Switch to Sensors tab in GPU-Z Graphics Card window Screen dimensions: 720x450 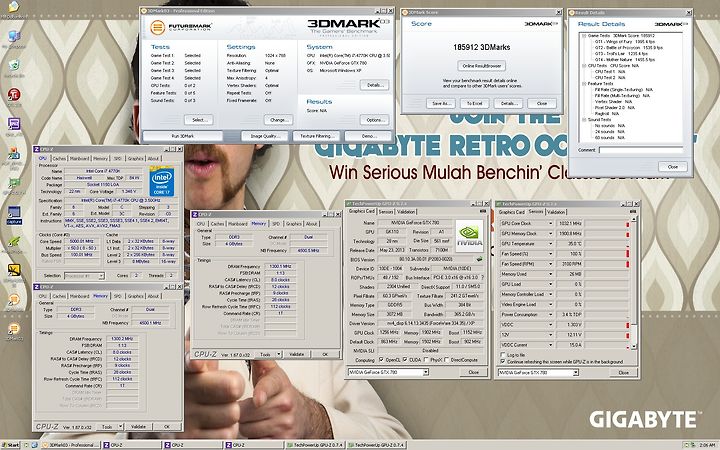click(x=386, y=212)
